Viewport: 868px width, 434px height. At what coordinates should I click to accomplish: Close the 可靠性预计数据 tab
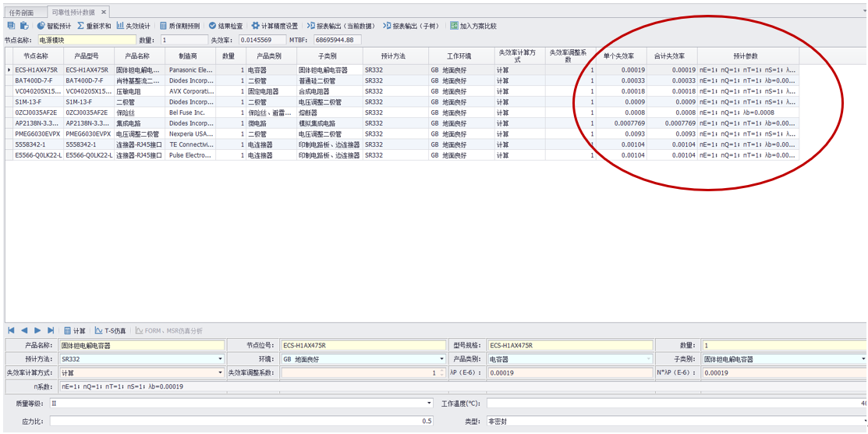click(x=104, y=12)
